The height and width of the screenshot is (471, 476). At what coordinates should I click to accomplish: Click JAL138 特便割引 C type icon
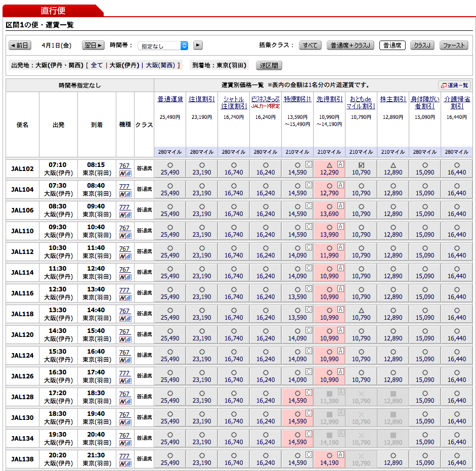[x=309, y=455]
